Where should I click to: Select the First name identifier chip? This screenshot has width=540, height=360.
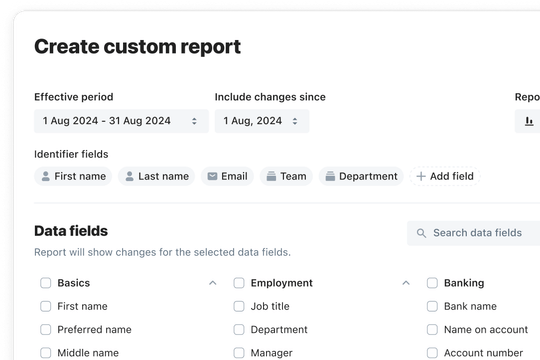(x=73, y=176)
